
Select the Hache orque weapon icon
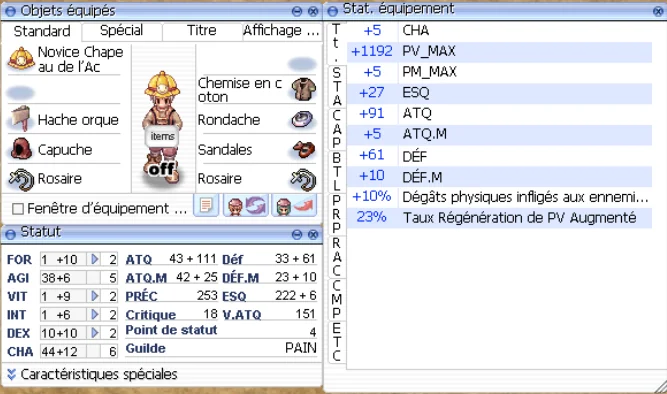21,119
